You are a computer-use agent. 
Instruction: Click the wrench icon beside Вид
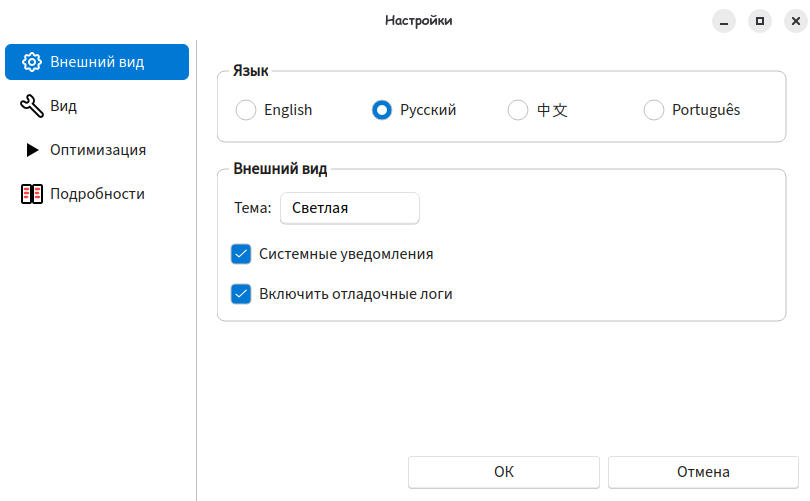[32, 106]
